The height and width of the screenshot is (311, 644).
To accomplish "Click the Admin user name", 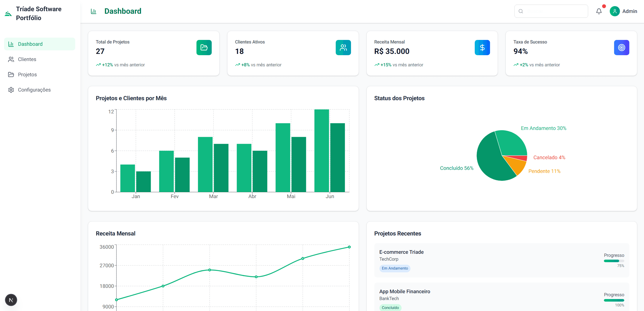I will tap(630, 11).
